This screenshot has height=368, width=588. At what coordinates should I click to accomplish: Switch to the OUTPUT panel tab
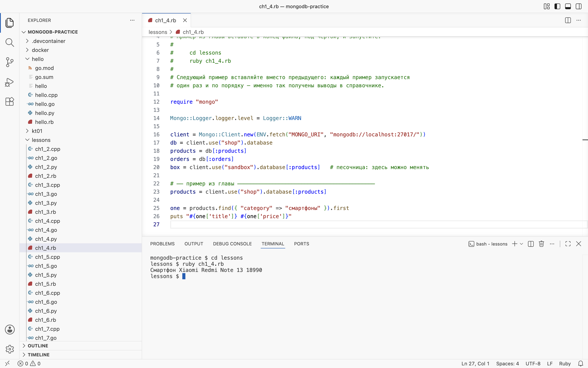click(x=194, y=244)
